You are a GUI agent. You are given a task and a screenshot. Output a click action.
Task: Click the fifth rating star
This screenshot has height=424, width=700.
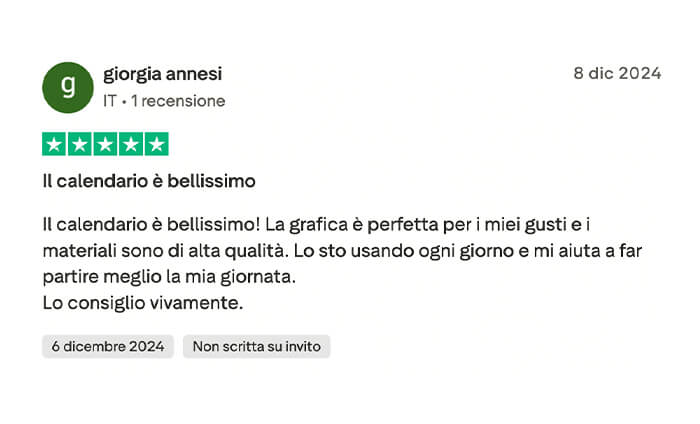156,144
